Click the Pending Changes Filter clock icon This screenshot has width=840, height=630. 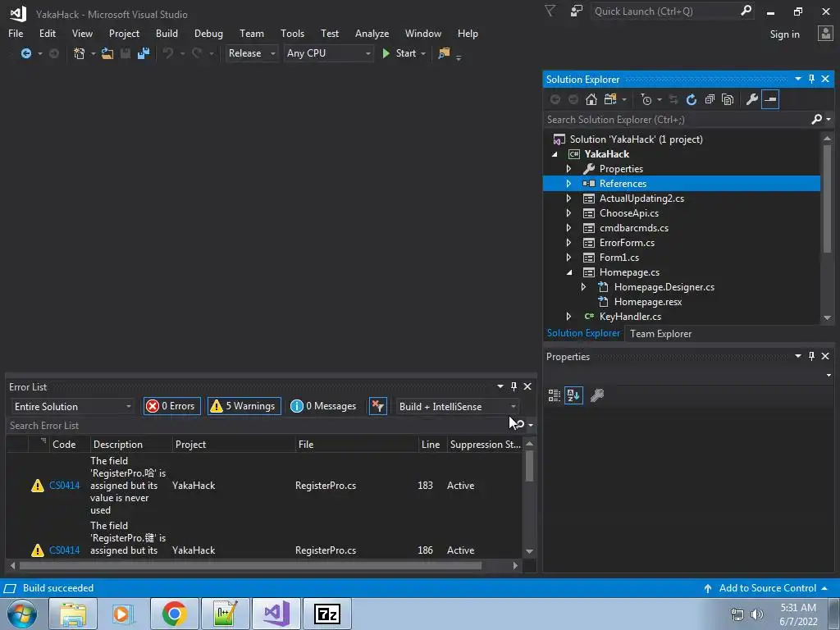[x=646, y=99]
